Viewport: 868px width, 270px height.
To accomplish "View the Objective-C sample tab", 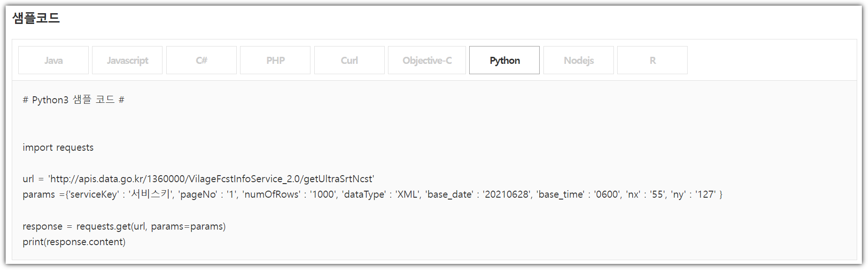I will tap(427, 60).
